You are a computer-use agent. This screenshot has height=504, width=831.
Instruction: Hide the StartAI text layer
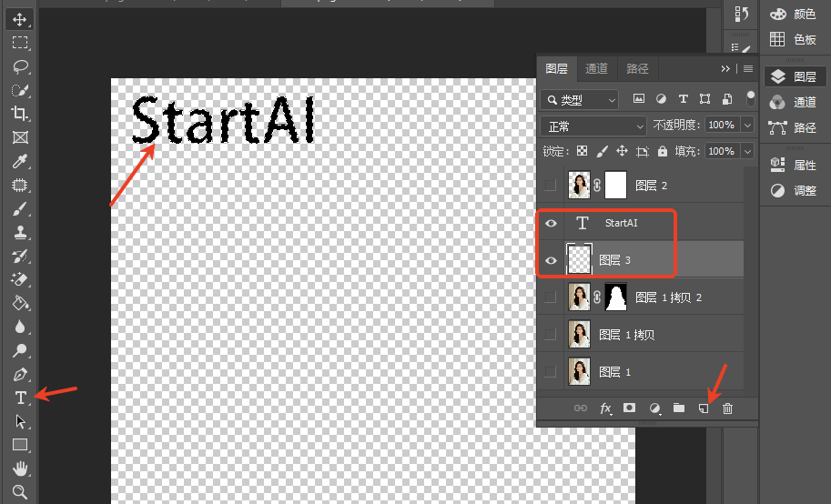tap(551, 223)
